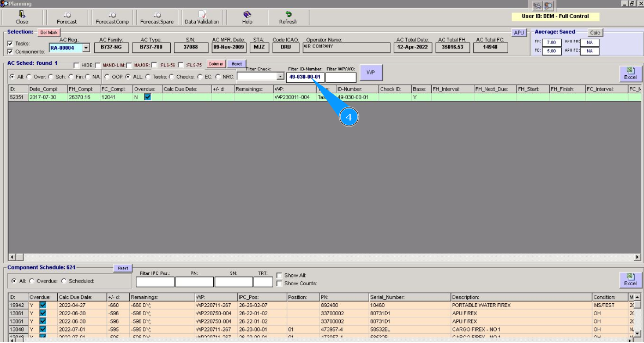Open the AC Reg. dropdown

point(86,48)
